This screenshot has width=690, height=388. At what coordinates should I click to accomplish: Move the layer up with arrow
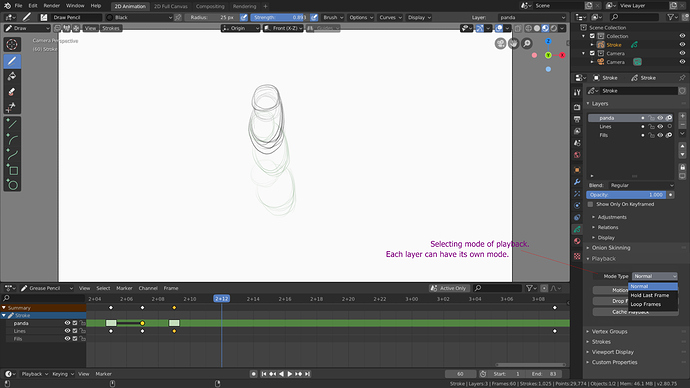click(x=683, y=146)
